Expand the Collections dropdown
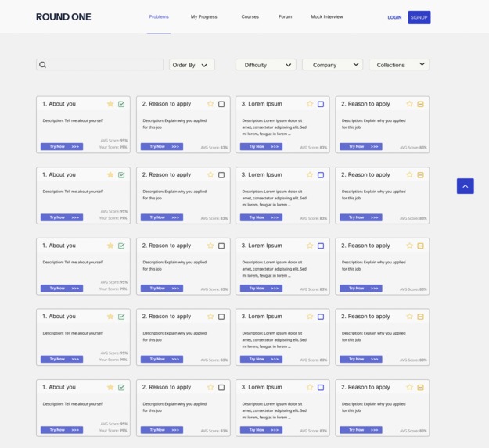Viewport: 489px width, 448px height. coord(399,65)
